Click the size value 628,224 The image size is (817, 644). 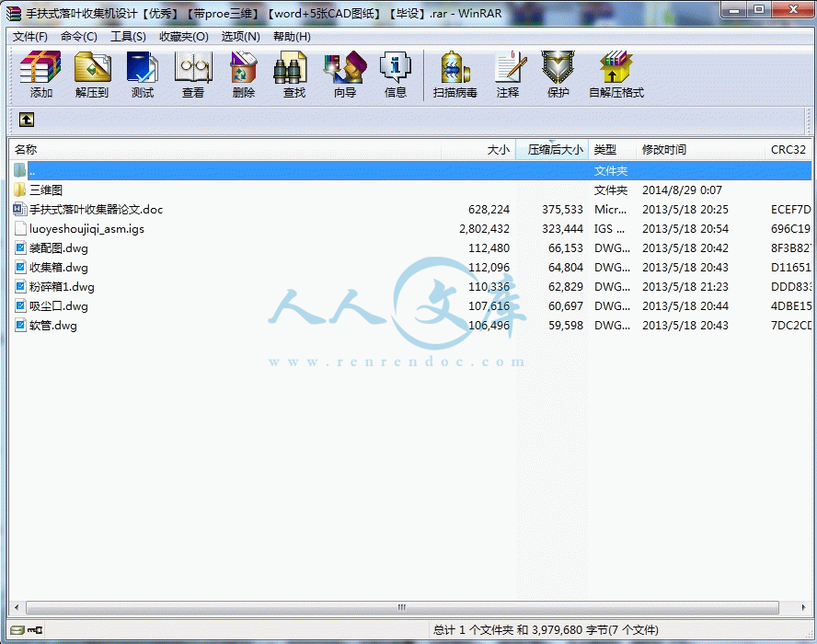[x=489, y=210]
